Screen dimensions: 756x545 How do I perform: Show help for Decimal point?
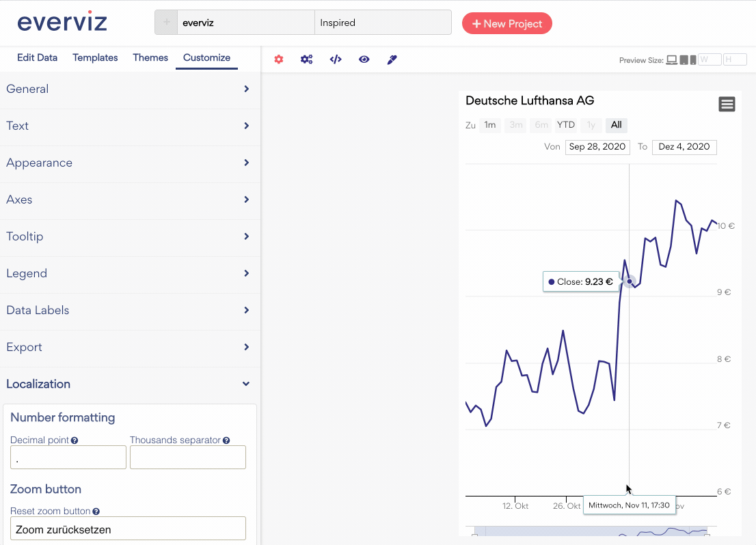pyautogui.click(x=75, y=440)
